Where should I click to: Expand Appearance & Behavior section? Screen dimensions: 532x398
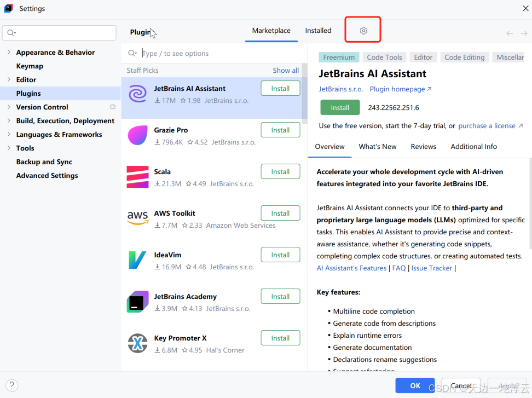coord(9,52)
